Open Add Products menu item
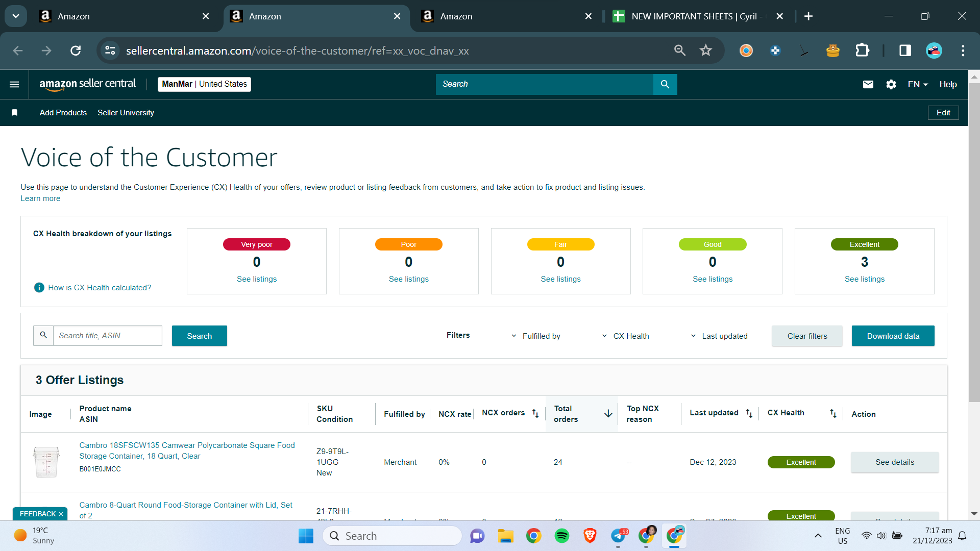The image size is (980, 551). (x=63, y=113)
